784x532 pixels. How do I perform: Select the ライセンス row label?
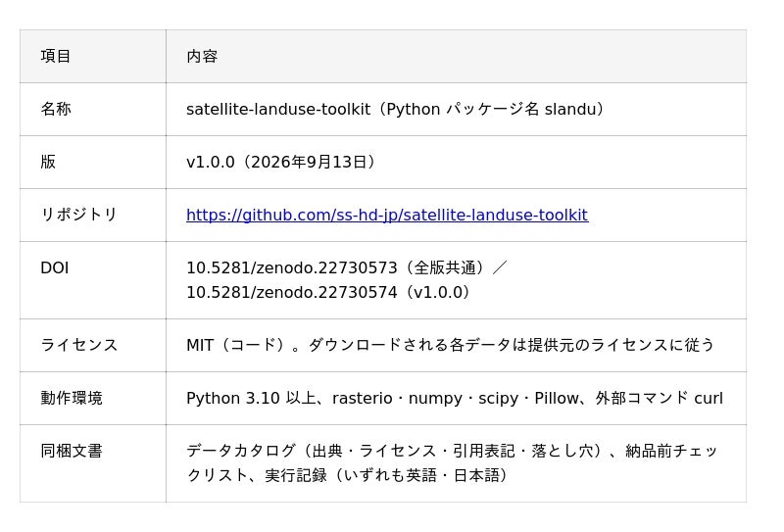click(x=79, y=345)
